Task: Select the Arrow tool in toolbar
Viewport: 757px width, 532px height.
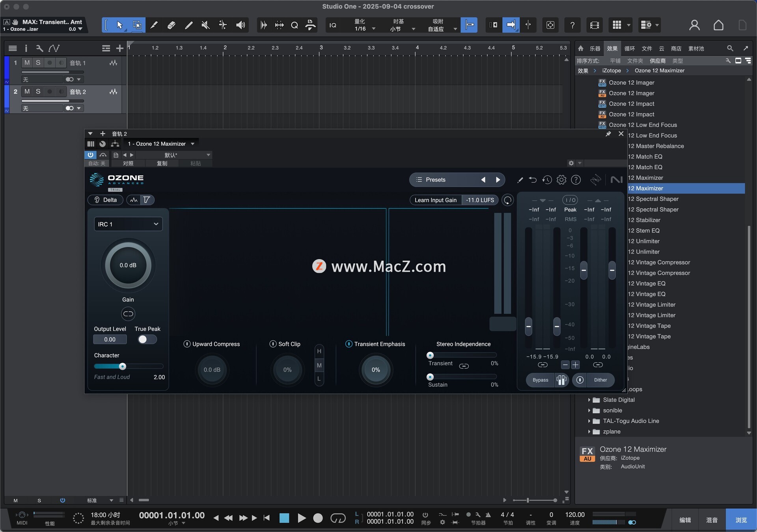Action: pos(120,25)
